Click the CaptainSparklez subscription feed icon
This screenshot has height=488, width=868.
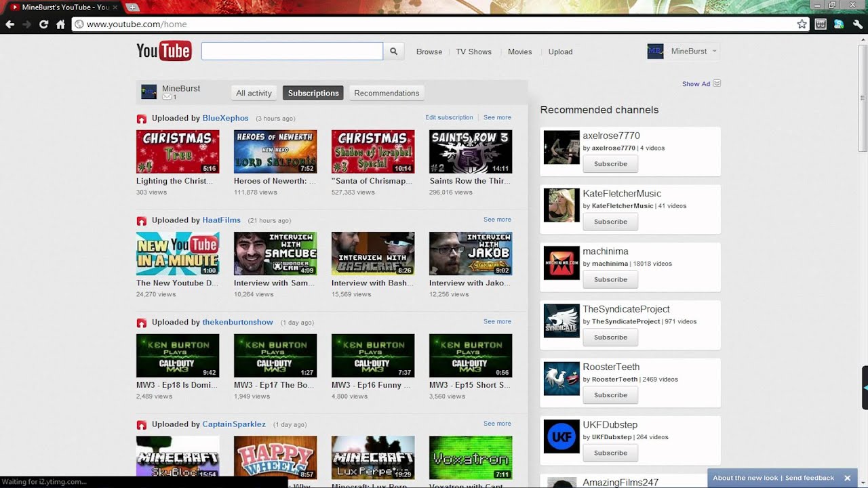tap(142, 425)
